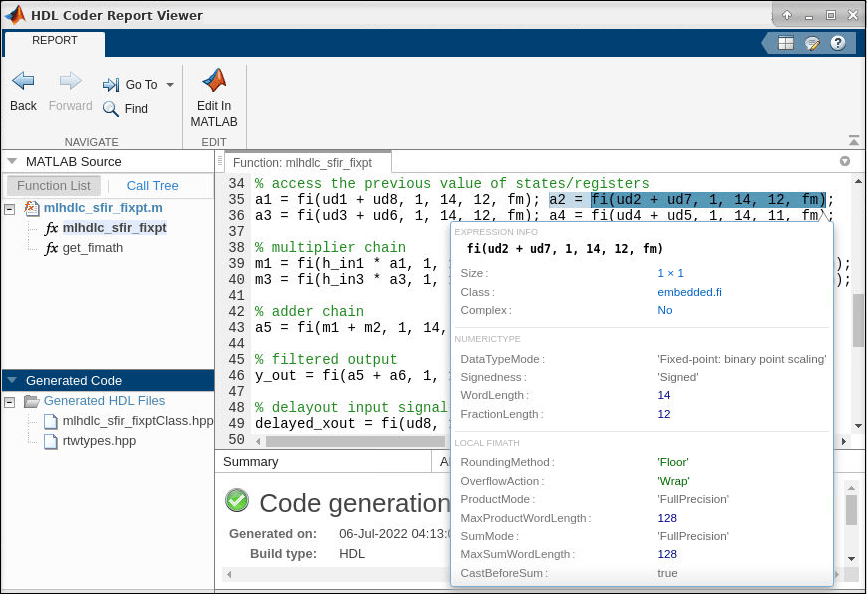Collapse the toolstrip ribbon arrow

[853, 141]
